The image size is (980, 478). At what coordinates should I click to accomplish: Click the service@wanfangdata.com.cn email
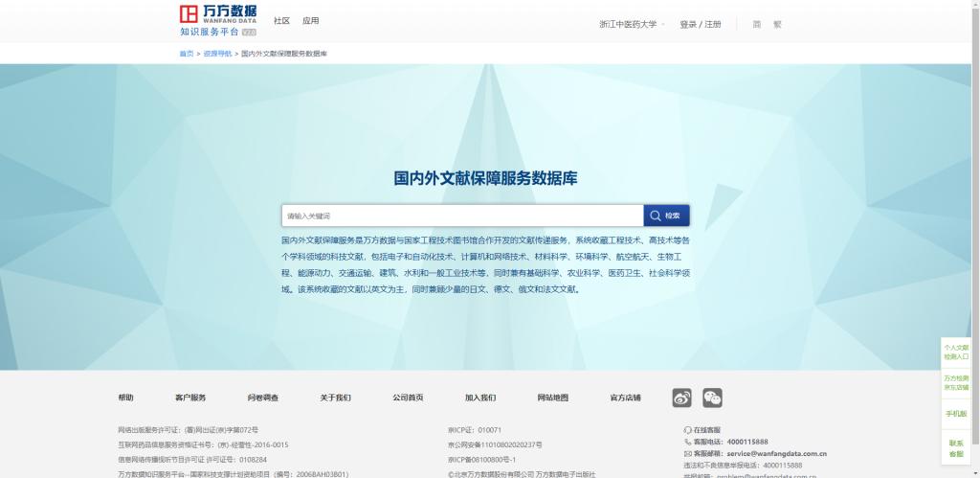tap(777, 454)
